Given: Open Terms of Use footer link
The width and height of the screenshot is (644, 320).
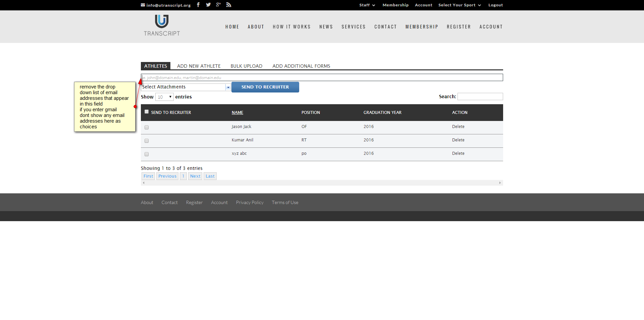Looking at the screenshot, I should point(285,202).
